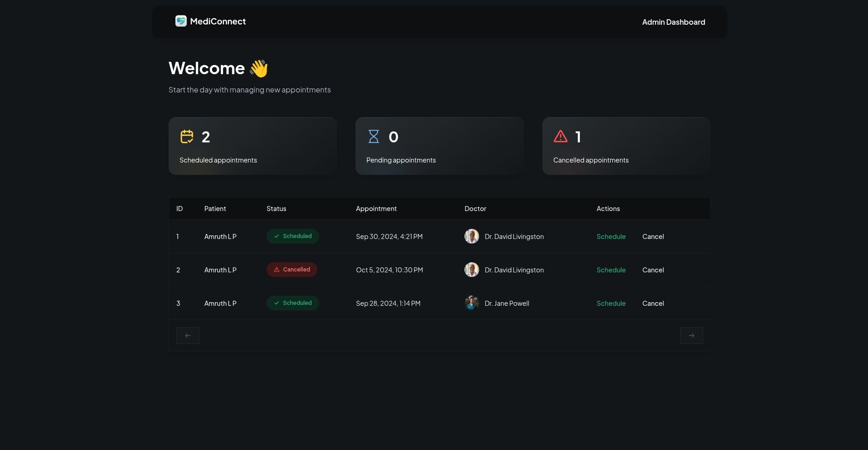Click the Scheduled status badge in row 1

coord(293,236)
